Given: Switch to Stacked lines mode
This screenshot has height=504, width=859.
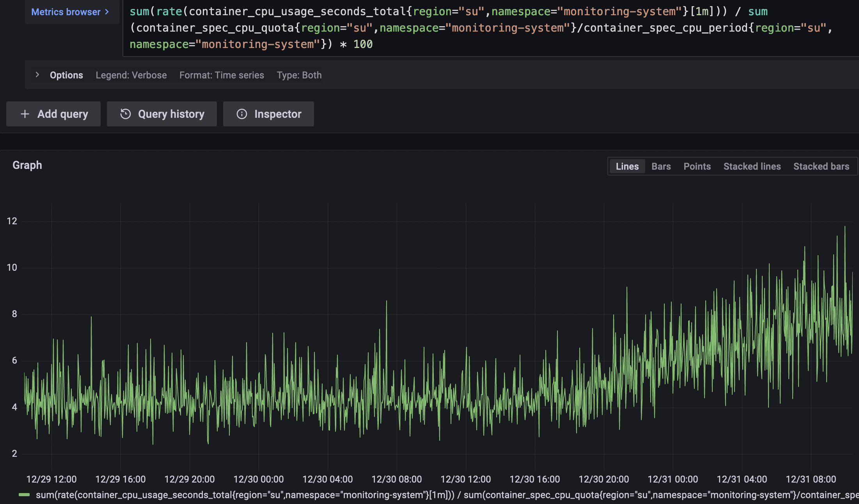Looking at the screenshot, I should click(752, 166).
